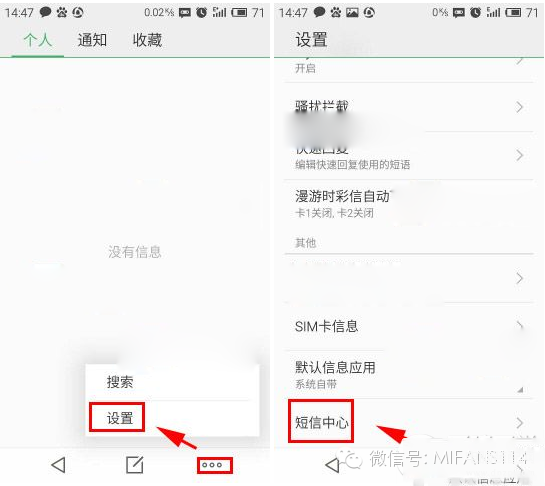Viewport: 545px width, 486px height.
Task: Tap the back triangle in the left phone's navigation bar
Action: [58, 465]
